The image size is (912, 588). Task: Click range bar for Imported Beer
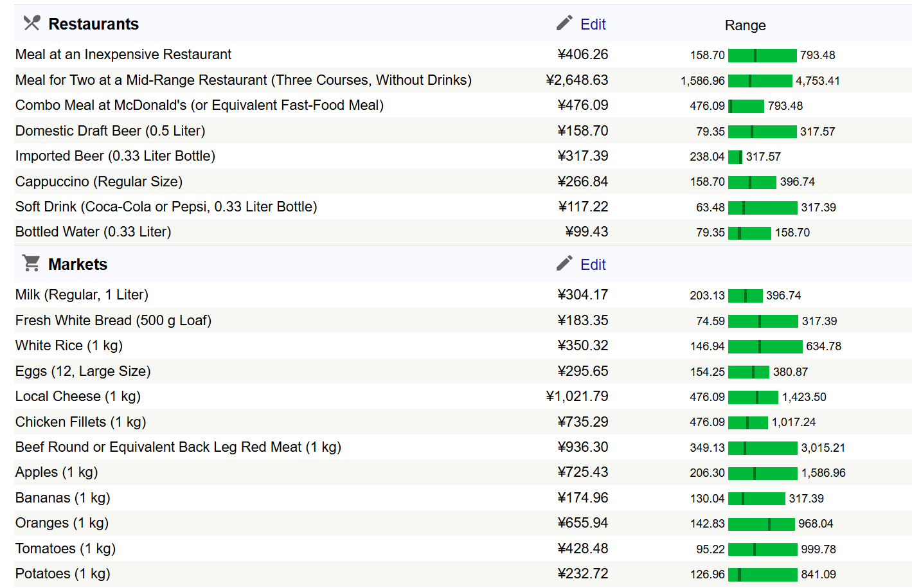(x=735, y=157)
